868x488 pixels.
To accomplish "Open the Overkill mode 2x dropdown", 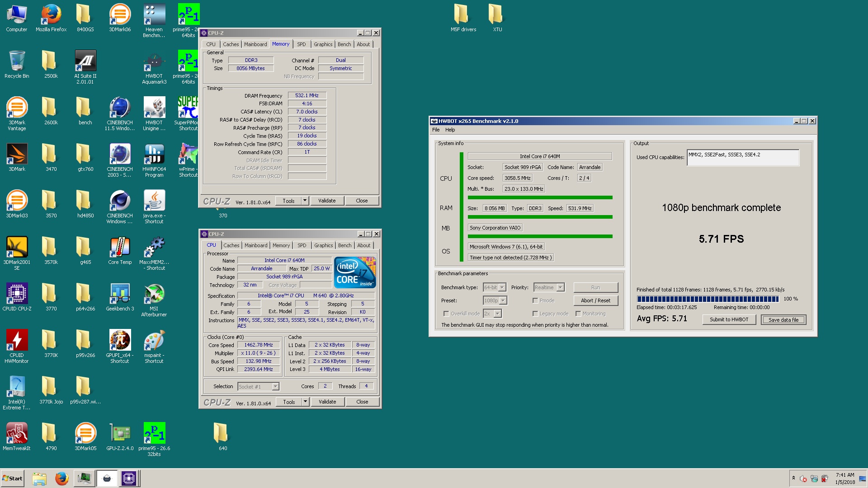I will coord(498,314).
